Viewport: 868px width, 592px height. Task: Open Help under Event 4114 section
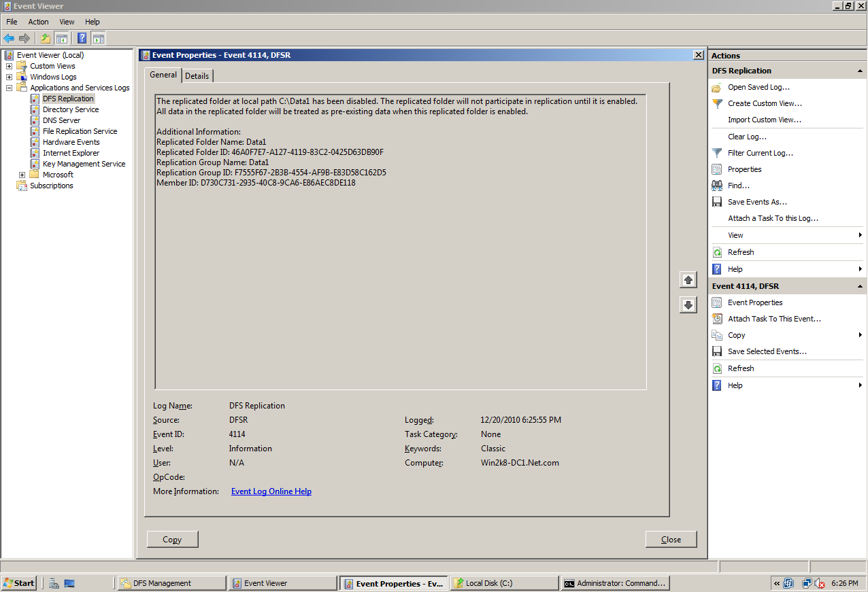pos(735,385)
